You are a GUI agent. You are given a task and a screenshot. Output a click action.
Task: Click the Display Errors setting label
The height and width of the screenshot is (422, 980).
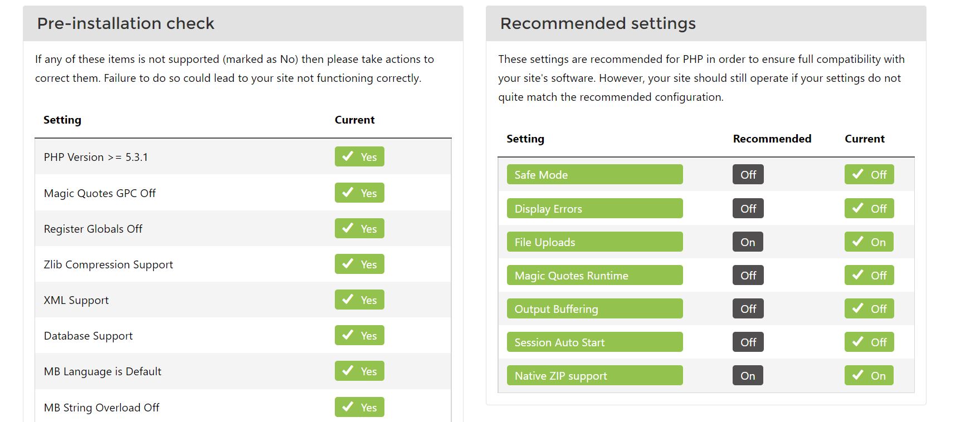[594, 208]
